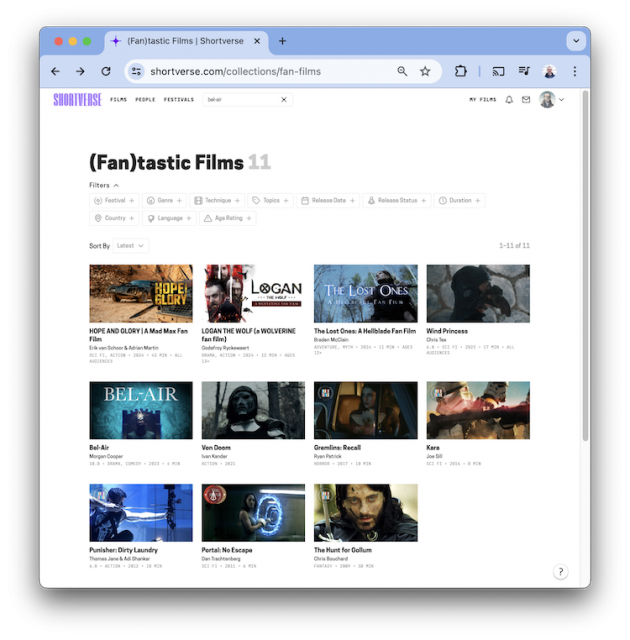Click the zoom magnifier icon in address bar
Screen dimensions: 630x640
tap(402, 71)
